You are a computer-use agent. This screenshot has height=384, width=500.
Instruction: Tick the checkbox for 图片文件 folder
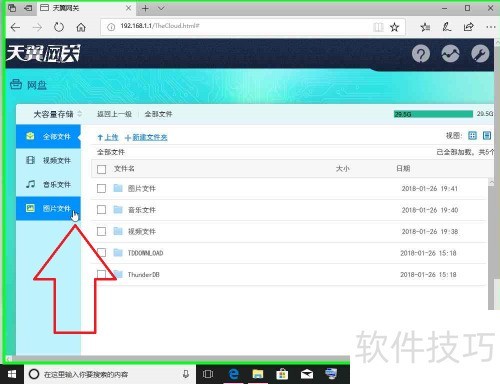[x=101, y=189]
